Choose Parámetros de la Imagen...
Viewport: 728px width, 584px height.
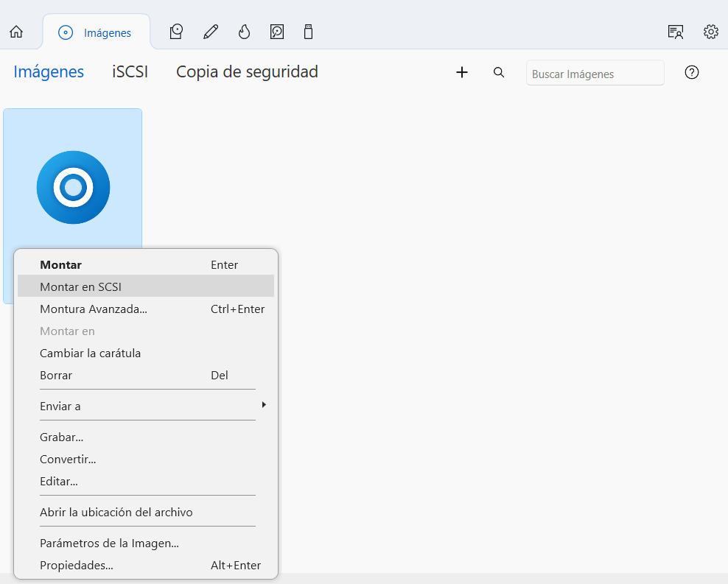146,543
